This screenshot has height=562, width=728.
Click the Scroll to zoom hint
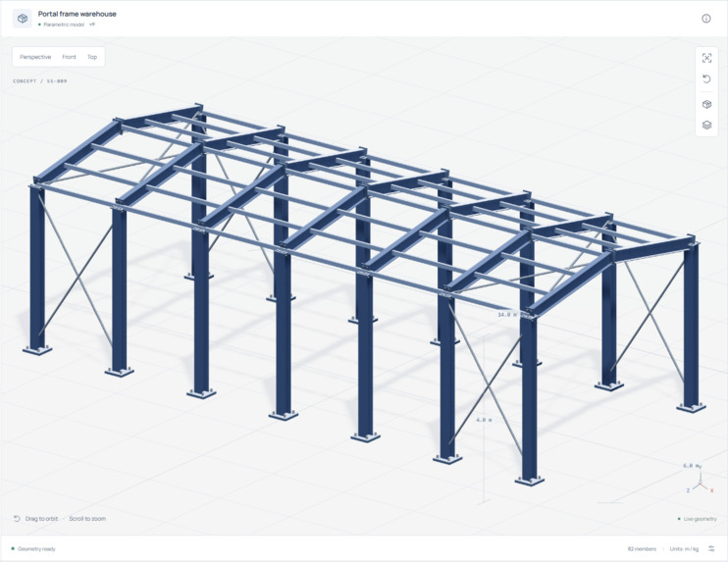(87, 519)
